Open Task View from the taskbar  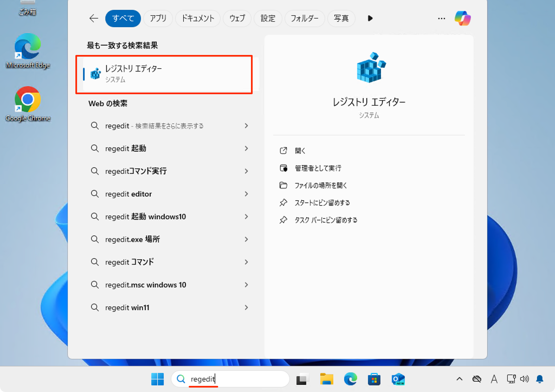tap(302, 379)
